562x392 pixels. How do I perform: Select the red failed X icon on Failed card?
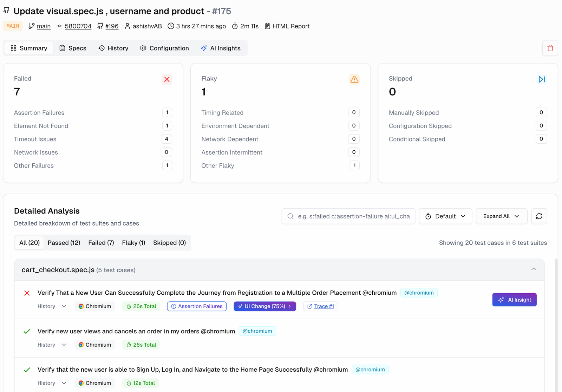pos(167,79)
